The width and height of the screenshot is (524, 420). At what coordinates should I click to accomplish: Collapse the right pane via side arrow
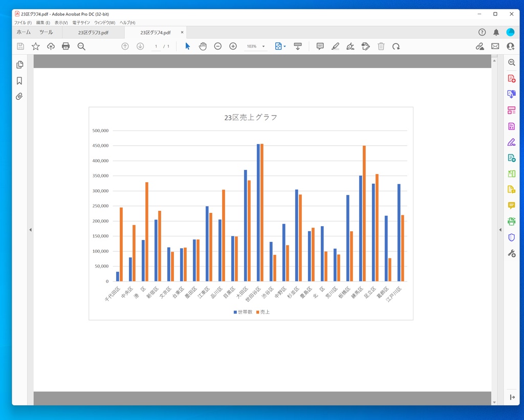point(500,230)
